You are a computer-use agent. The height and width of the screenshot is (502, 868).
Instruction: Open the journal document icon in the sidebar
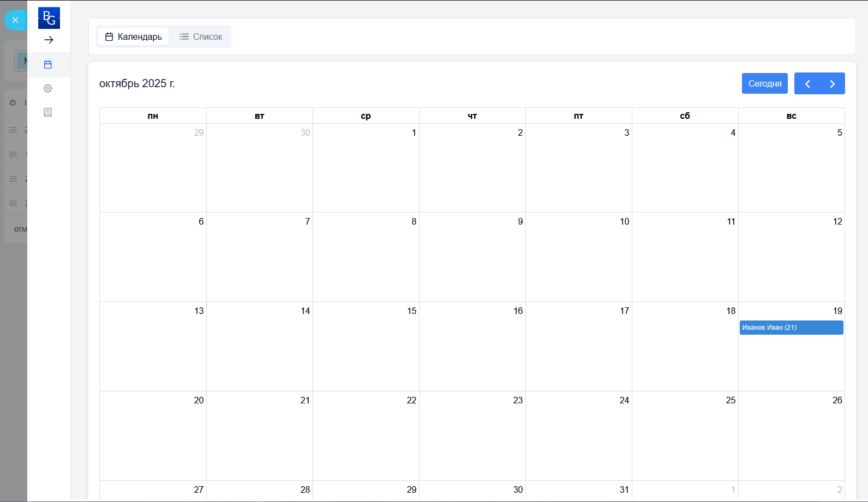point(48,112)
